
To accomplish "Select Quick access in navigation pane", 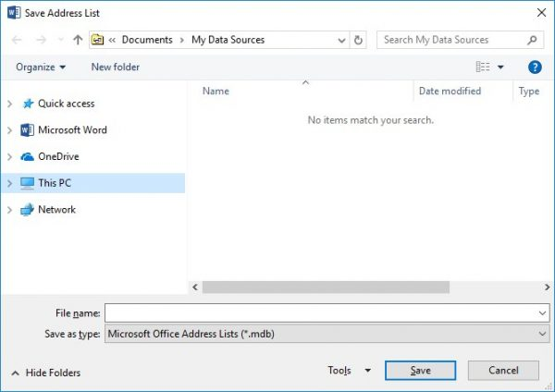I will coord(67,104).
